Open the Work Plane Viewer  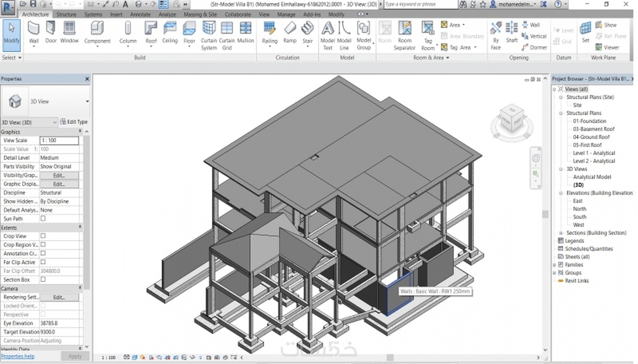[607, 47]
